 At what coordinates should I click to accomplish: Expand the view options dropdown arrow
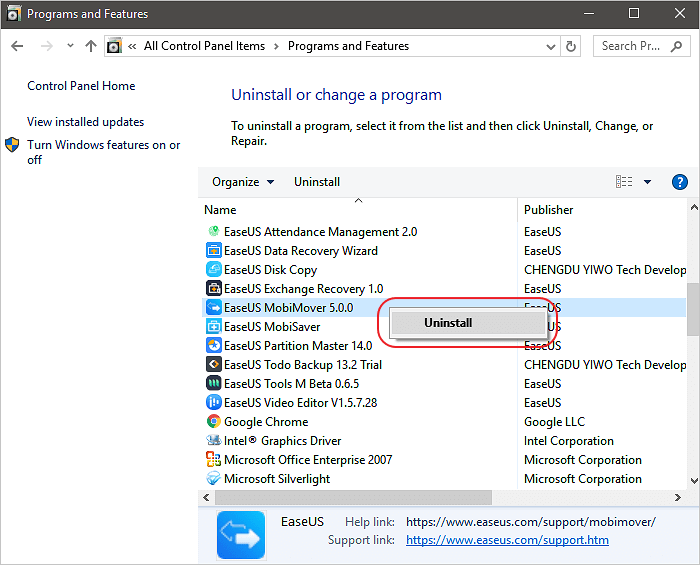tap(647, 182)
